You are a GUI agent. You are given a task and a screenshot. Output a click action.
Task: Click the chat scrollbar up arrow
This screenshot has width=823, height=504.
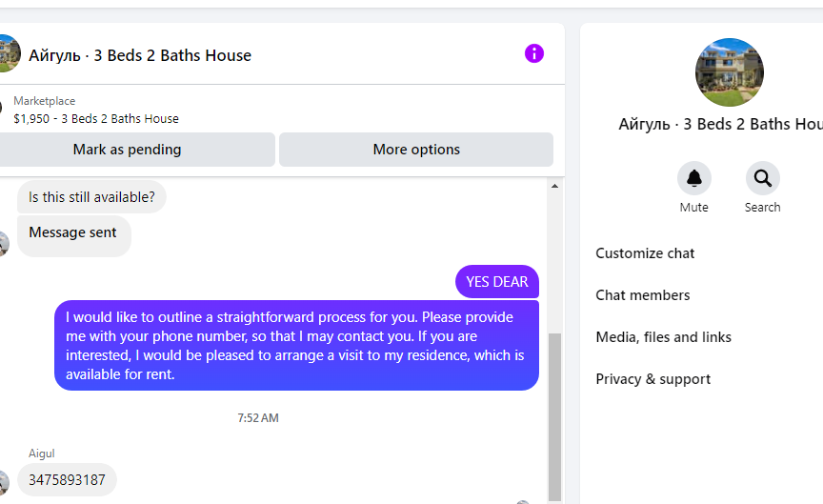[x=554, y=187]
